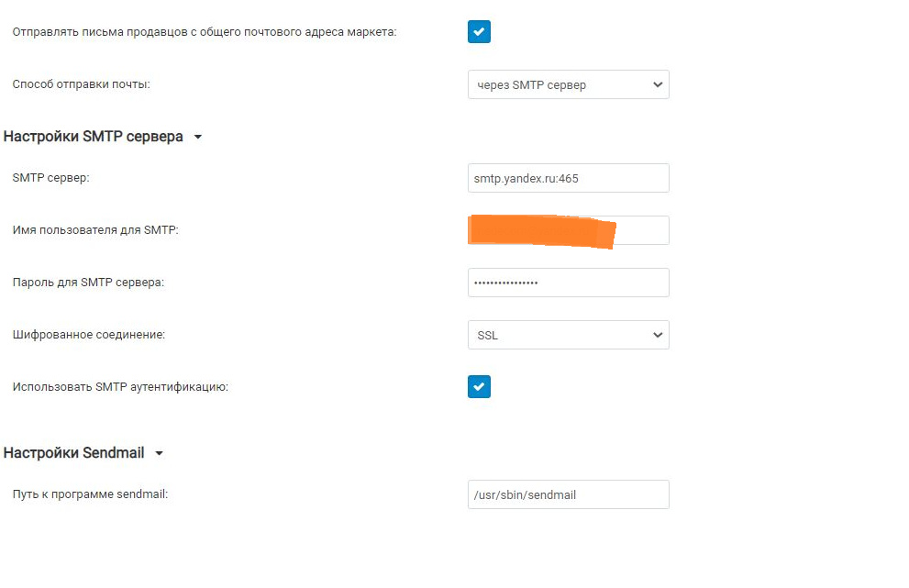Toggle sending seller emails from shared marketplace address
This screenshot has height=588, width=909.
coord(479,32)
